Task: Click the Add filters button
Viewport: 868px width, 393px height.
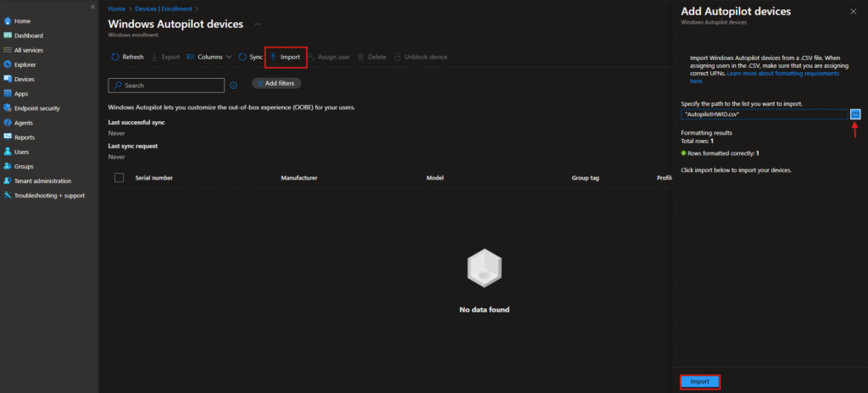Action: (x=277, y=83)
